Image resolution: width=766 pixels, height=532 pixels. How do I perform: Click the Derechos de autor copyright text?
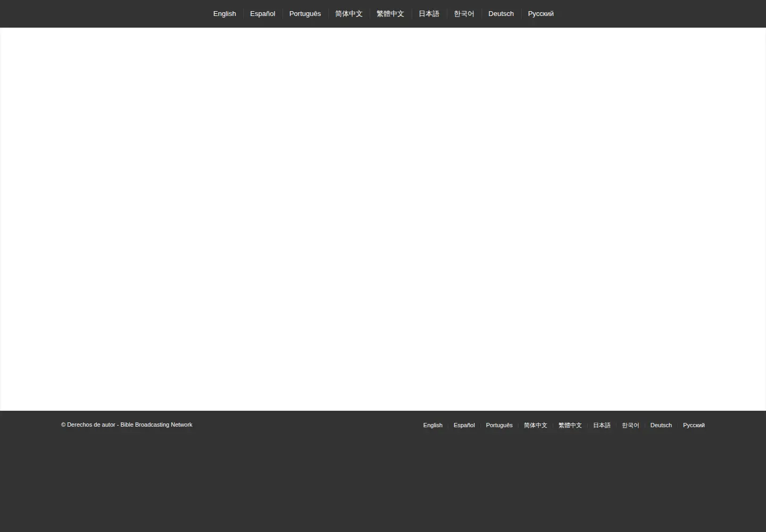[x=127, y=425]
